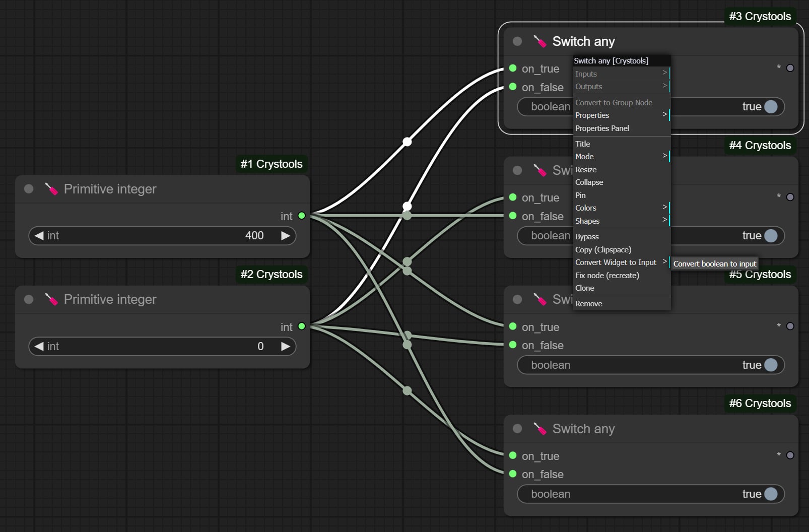Click the pink Crystools icon on #2 Primitive integer
This screenshot has width=809, height=532.
pos(51,299)
